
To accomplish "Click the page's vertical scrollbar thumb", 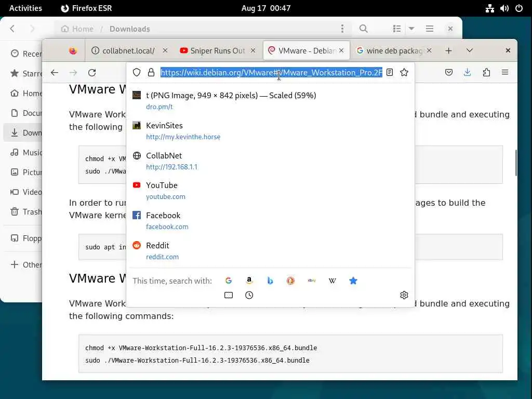I will tap(516, 163).
